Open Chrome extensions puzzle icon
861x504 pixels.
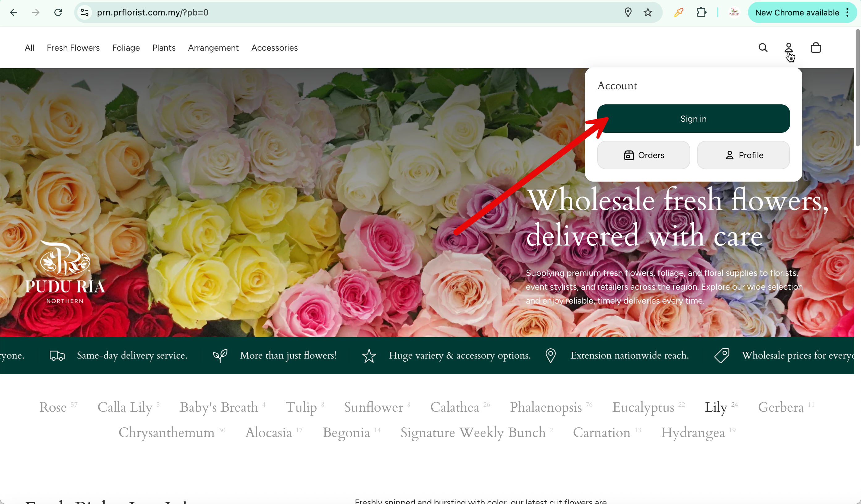tap(701, 13)
